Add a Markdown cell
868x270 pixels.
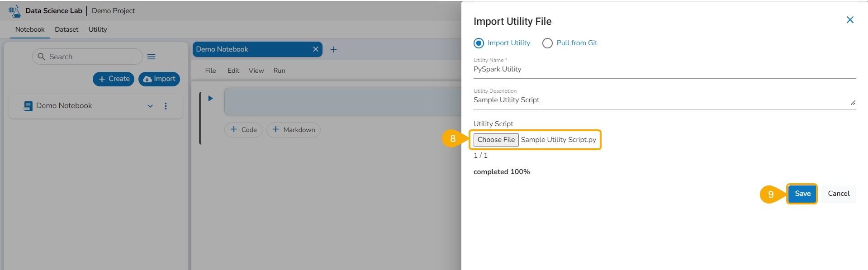coord(294,130)
